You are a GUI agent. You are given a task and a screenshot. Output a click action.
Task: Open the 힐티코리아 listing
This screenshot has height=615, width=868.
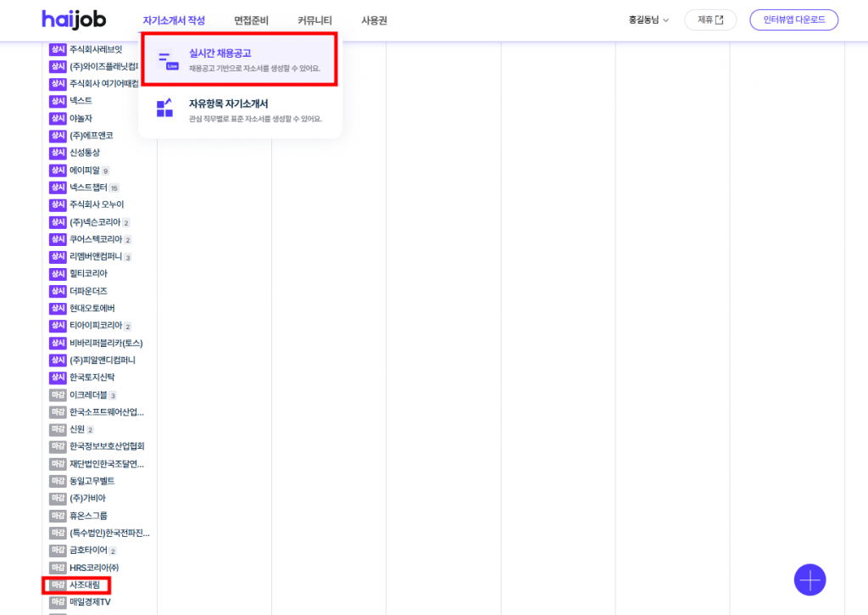pos(88,274)
